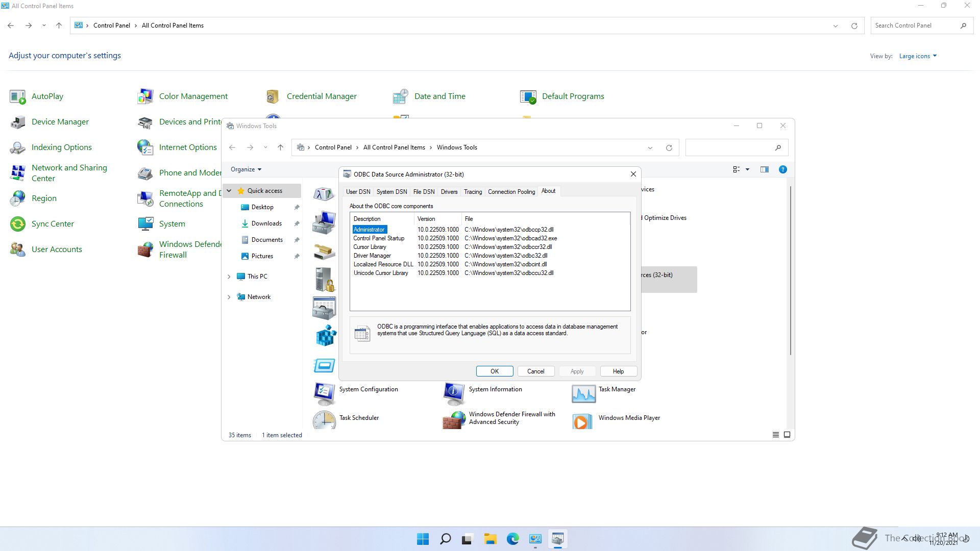Select Unicode Cursor Library row
Viewport: 980px width, 551px height.
point(491,273)
